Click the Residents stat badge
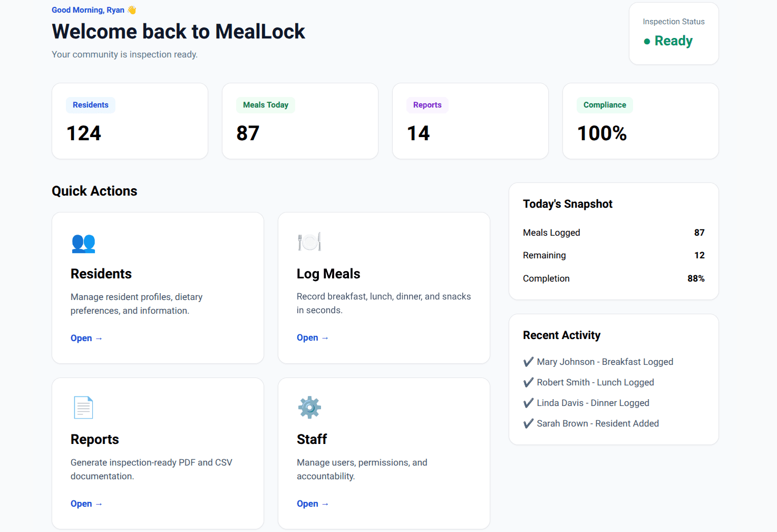 click(91, 105)
